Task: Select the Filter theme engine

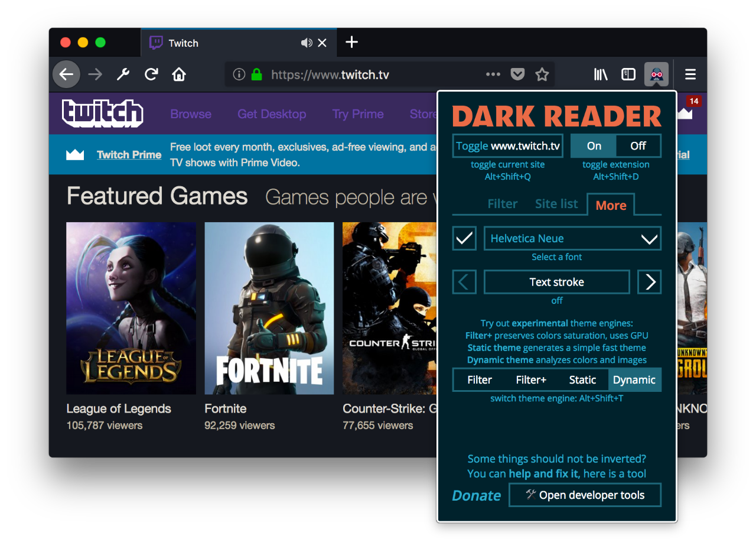Action: [x=480, y=380]
